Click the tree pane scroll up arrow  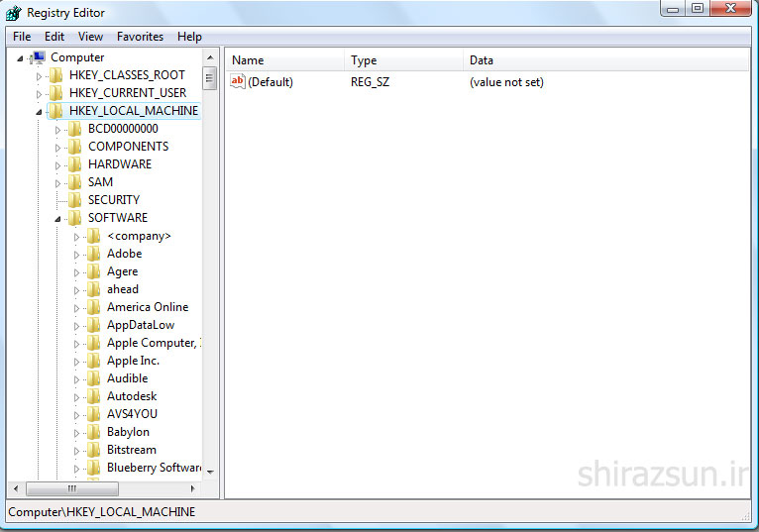(210, 57)
